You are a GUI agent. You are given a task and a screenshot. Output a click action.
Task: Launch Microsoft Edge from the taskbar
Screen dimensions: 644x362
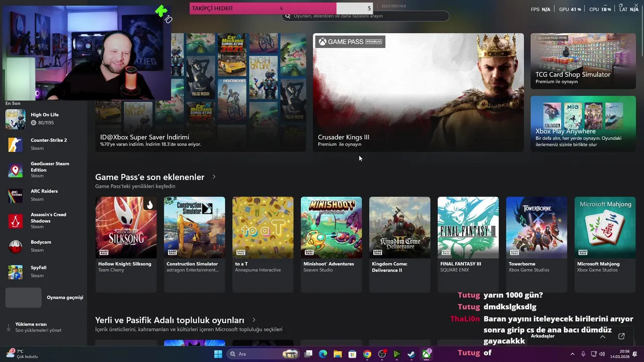click(323, 354)
